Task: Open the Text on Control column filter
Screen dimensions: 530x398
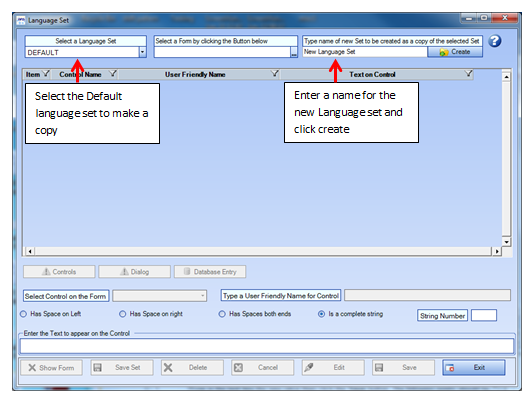Action: (468, 74)
